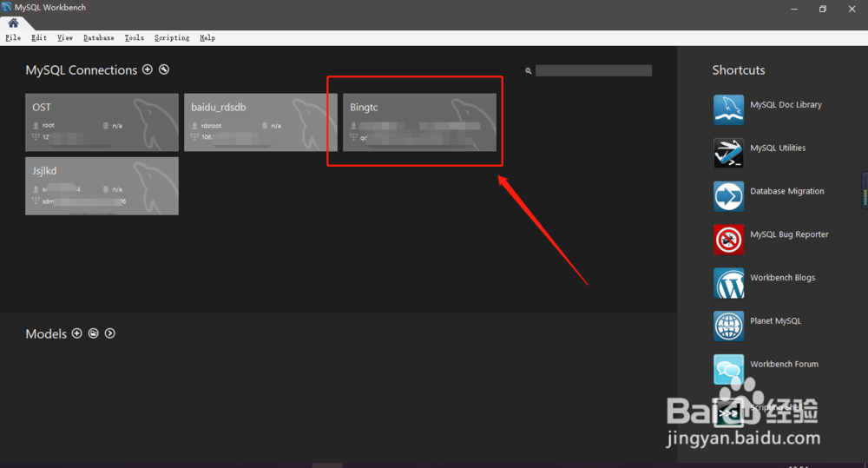Image resolution: width=868 pixels, height=468 pixels.
Task: Open Workbench Blogs WordPress icon
Action: [x=728, y=282]
